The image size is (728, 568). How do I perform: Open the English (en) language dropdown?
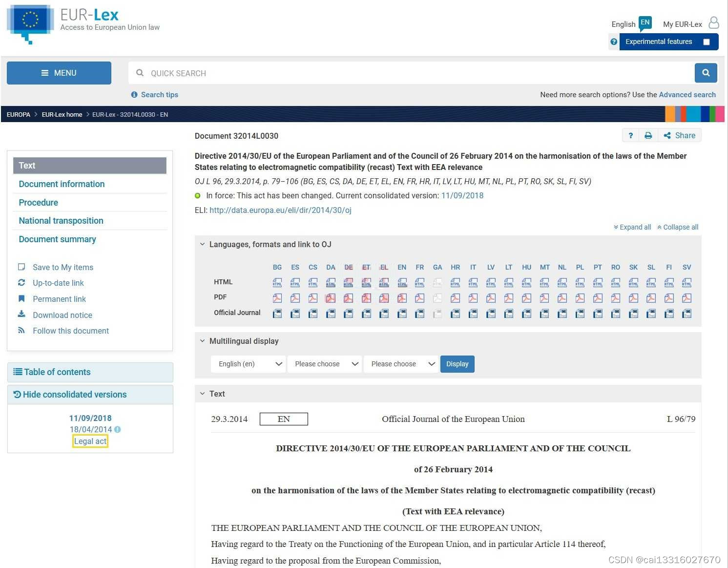pos(248,364)
